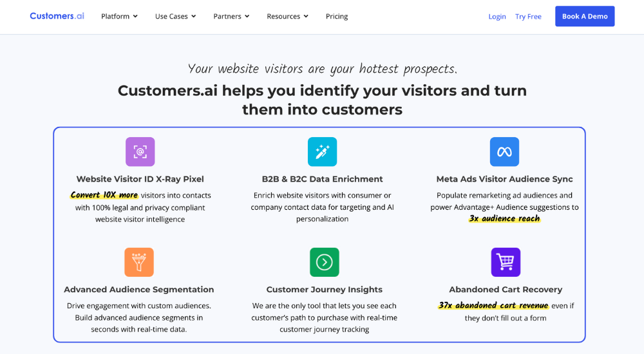This screenshot has width=644, height=354.
Task: Expand the Partners dropdown chevron
Action: click(x=247, y=17)
